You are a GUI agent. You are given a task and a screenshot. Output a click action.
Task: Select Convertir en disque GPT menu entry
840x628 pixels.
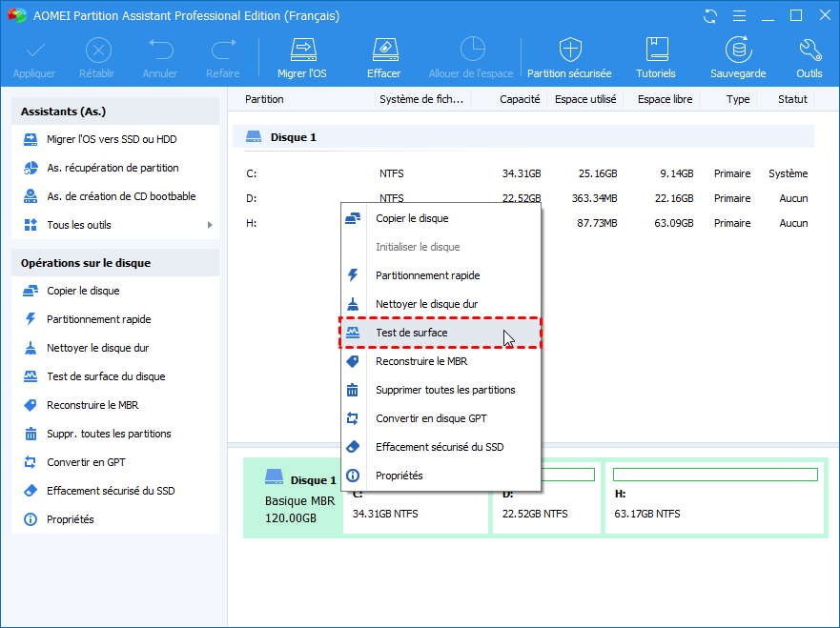(431, 418)
